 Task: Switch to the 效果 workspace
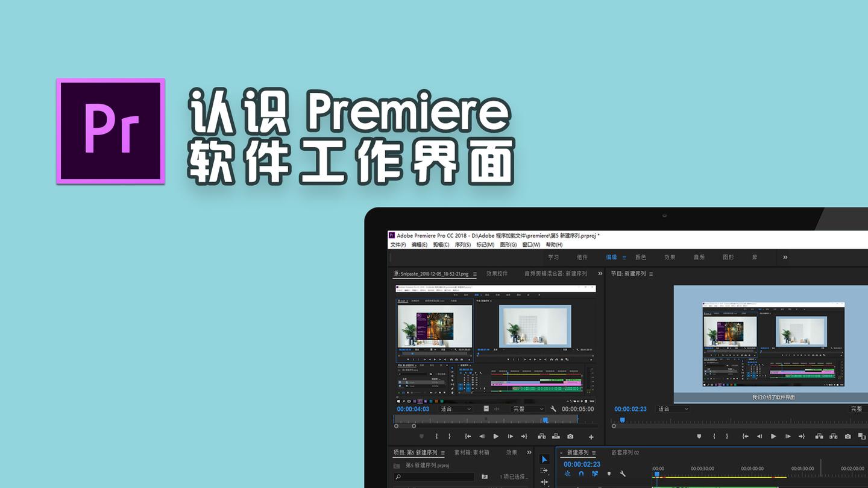click(x=670, y=258)
